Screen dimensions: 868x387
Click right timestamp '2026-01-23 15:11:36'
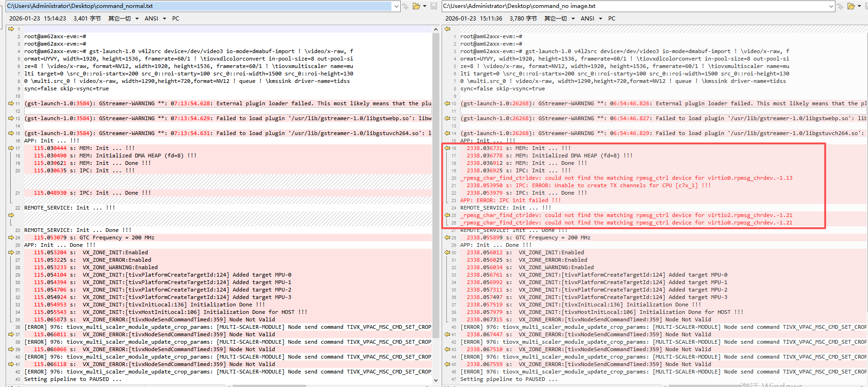coord(474,19)
